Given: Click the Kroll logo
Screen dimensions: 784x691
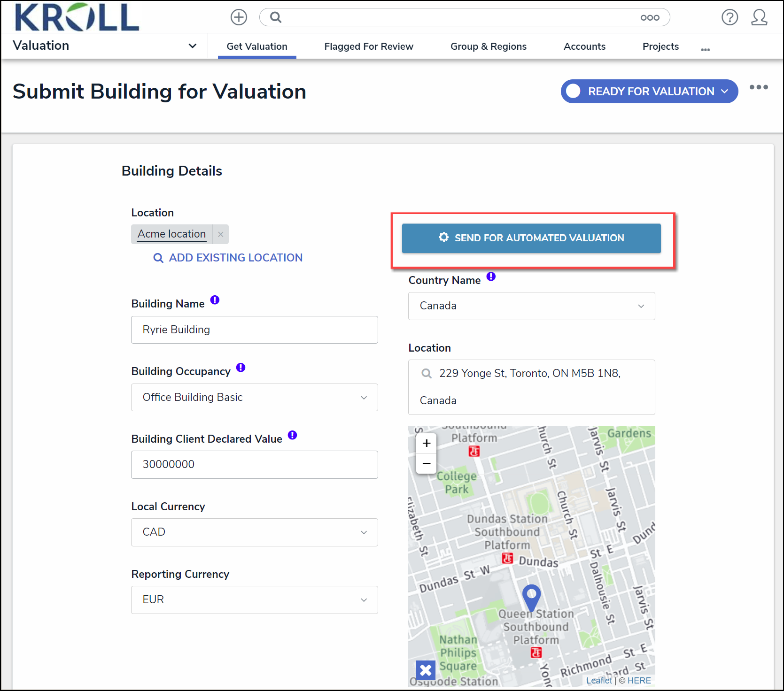Looking at the screenshot, I should 77,17.
